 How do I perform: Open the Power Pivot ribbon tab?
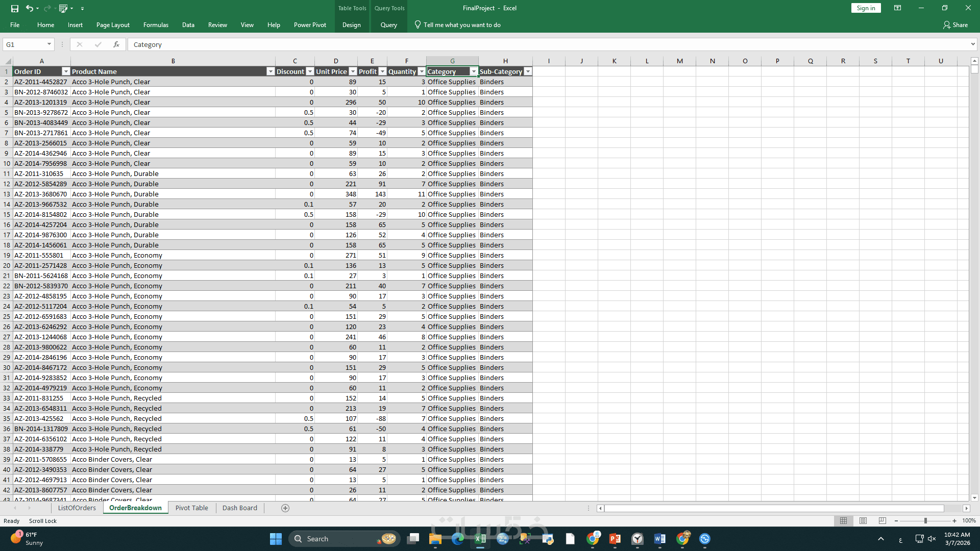[310, 25]
